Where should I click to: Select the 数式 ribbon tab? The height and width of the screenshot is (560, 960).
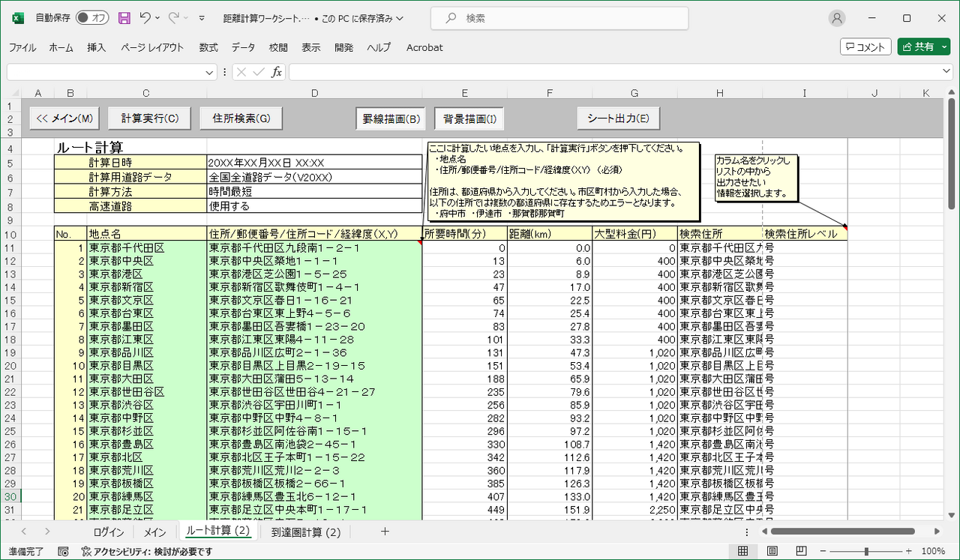click(x=208, y=47)
